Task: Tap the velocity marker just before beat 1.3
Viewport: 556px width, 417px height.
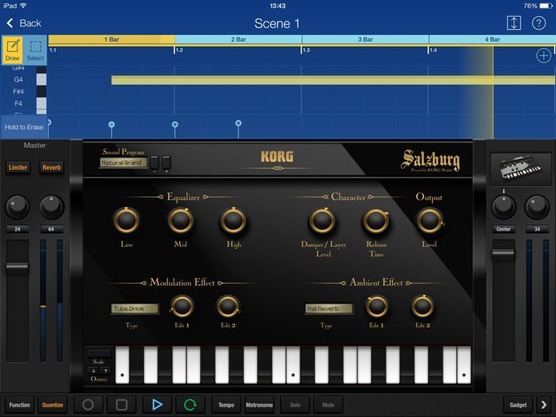Action: (238, 123)
